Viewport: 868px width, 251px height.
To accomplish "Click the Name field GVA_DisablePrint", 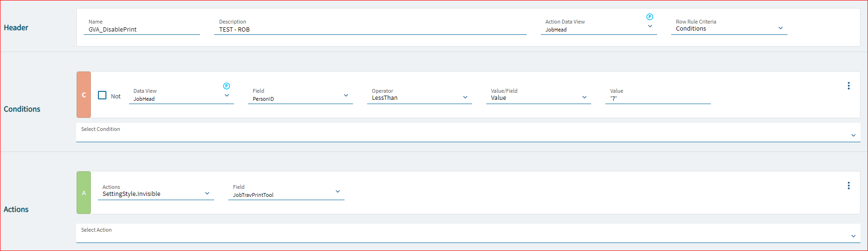I will pyautogui.click(x=142, y=29).
